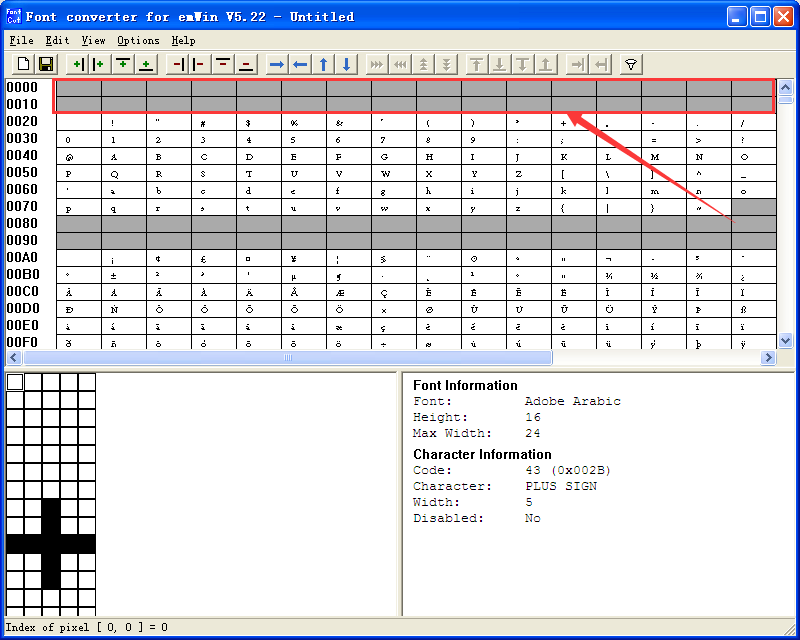Click the grayed triple right-arrow toolbar icon
Viewport: 800px width, 640px height.
[x=377, y=64]
